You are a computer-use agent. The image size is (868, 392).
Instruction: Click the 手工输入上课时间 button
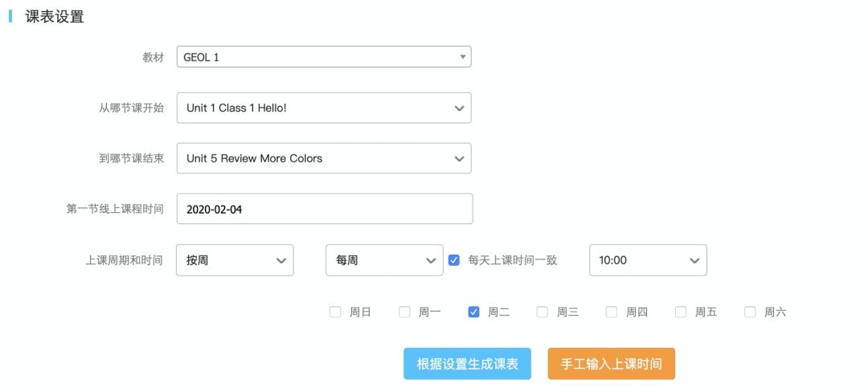tap(611, 364)
